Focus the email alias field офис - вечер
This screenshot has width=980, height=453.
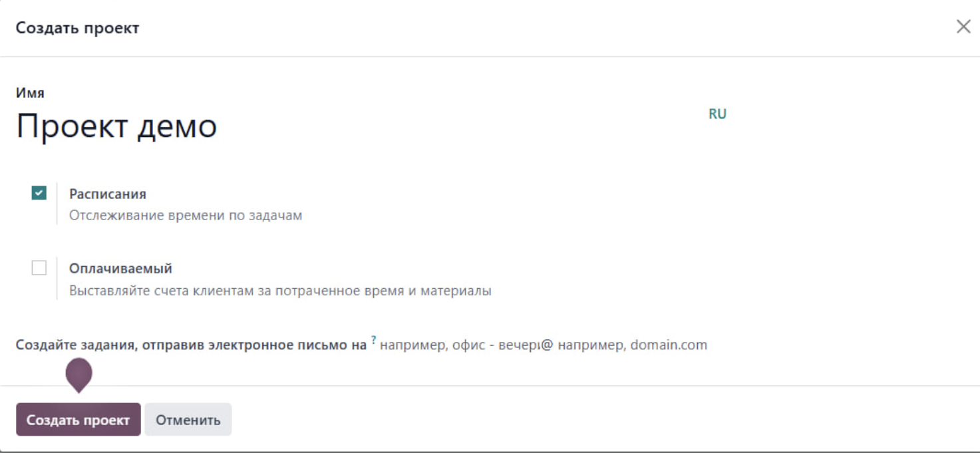(459, 345)
